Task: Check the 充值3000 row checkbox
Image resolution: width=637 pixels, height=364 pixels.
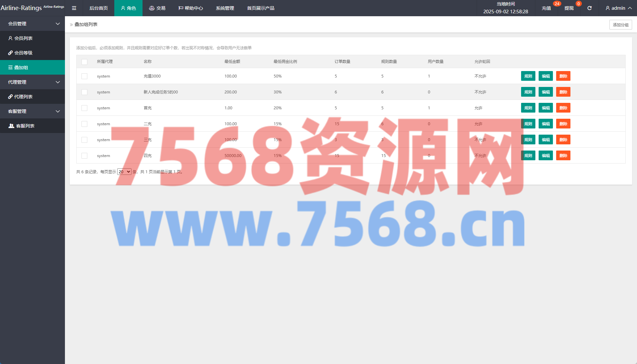Action: pos(84,76)
